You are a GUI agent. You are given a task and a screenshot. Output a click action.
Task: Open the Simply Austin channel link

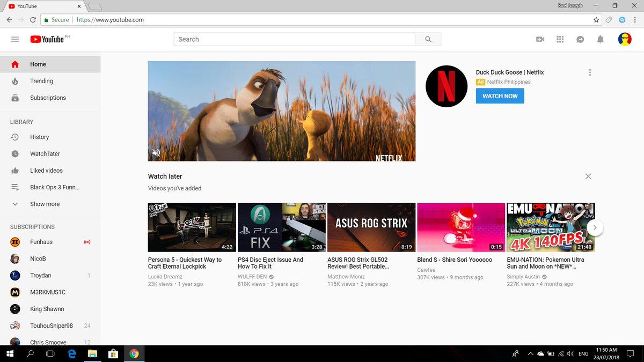click(x=523, y=277)
